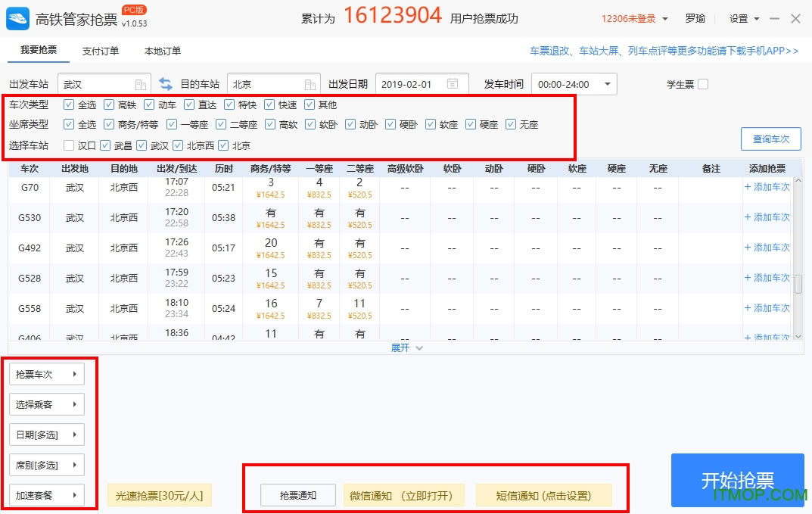Add train G530 via 添加车次
The width and height of the screenshot is (812, 514).
(767, 217)
